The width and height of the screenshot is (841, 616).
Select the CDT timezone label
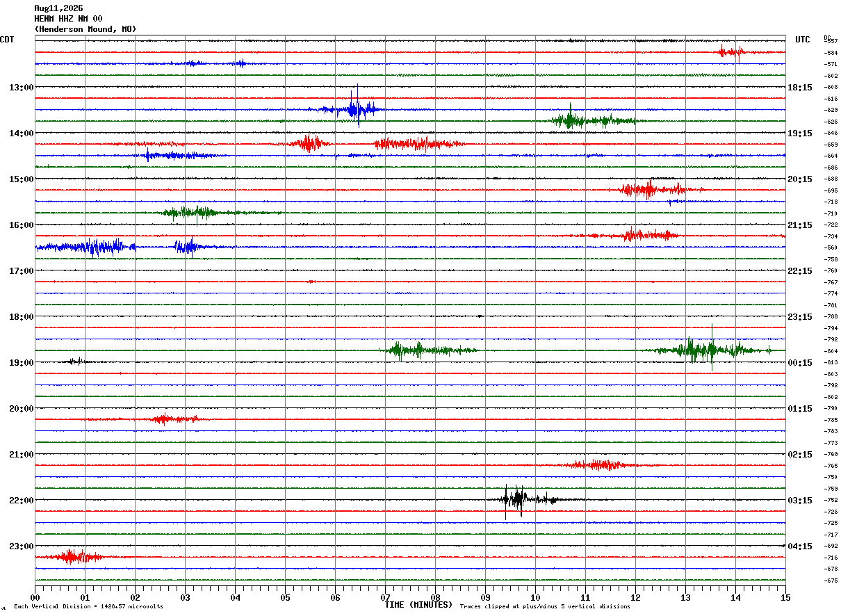click(7, 40)
